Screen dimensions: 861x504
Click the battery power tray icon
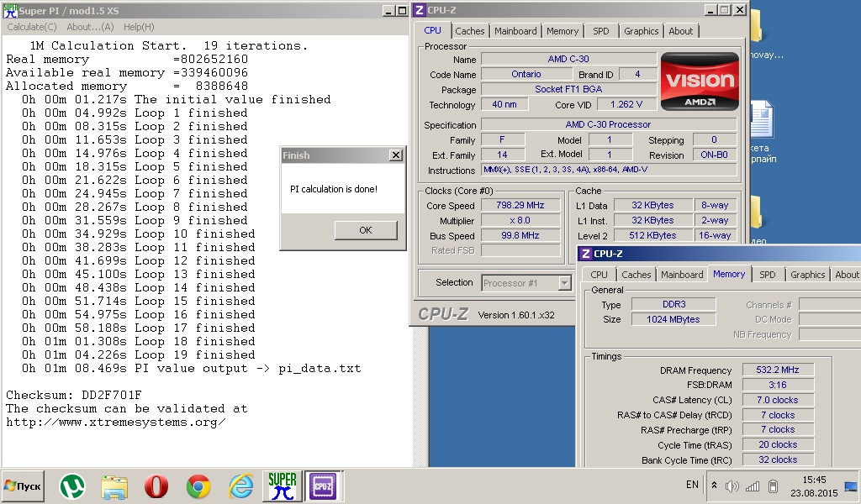pyautogui.click(x=773, y=486)
